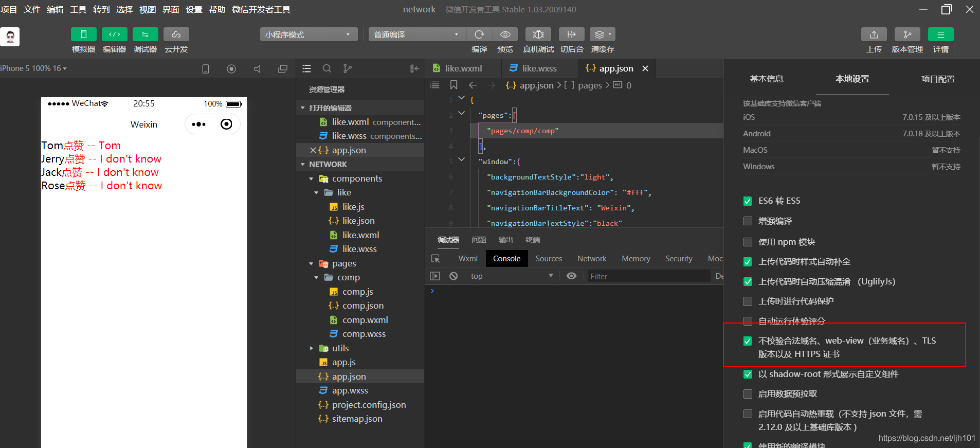
Task: Open the 小程序模式 mode dropdown
Action: 308,34
